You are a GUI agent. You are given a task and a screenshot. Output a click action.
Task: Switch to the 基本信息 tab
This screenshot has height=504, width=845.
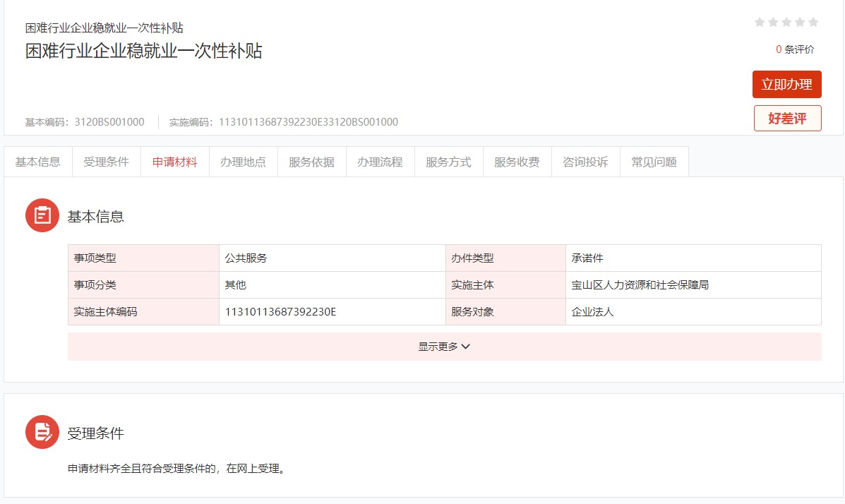[38, 162]
